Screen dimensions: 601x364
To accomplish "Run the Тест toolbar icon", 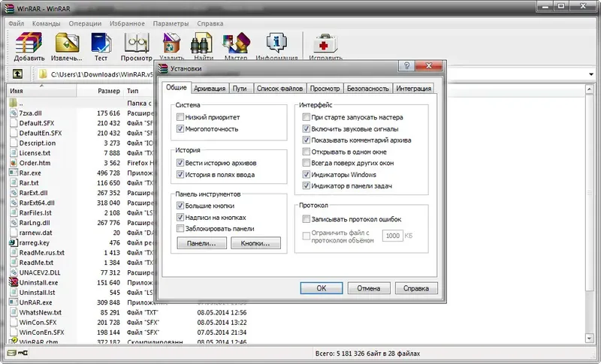I will pos(101,42).
